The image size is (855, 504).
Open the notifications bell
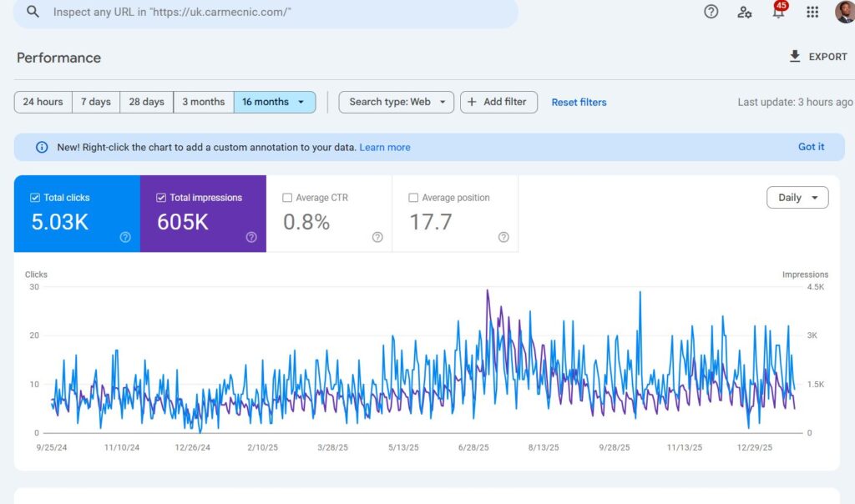(x=778, y=12)
